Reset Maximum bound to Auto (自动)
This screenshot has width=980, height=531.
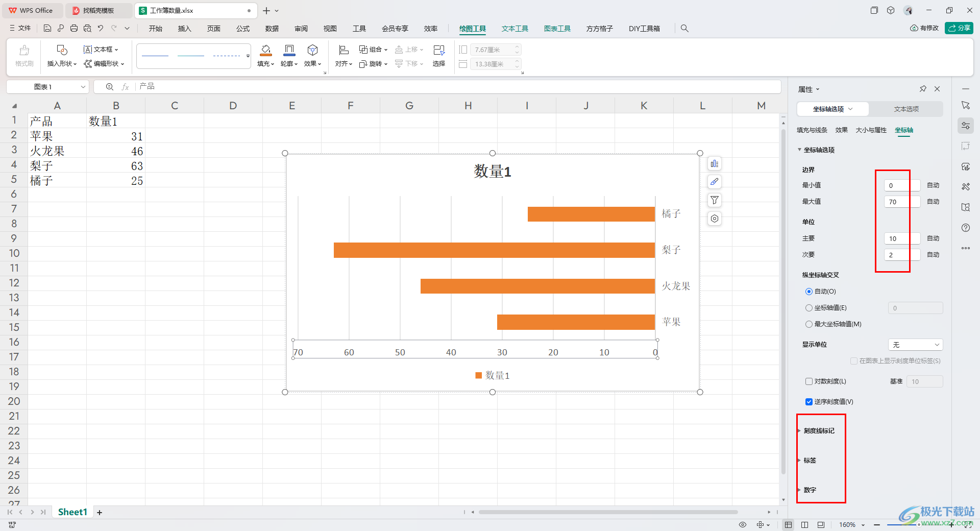pyautogui.click(x=933, y=202)
